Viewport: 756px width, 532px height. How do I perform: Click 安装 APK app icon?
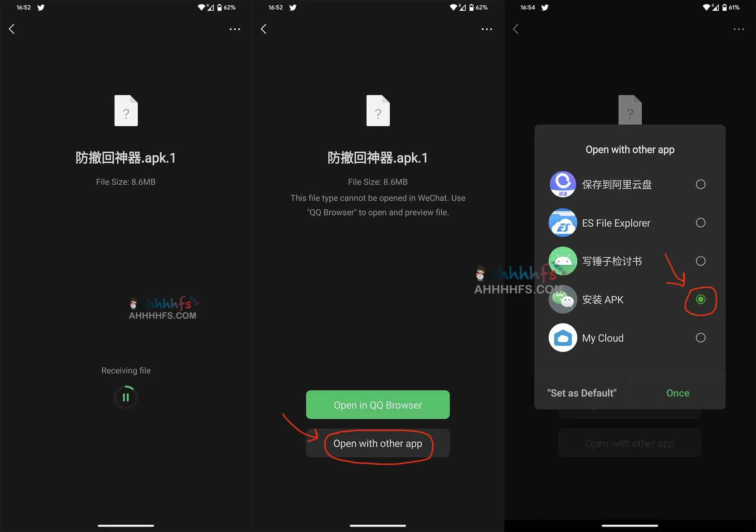coord(562,299)
